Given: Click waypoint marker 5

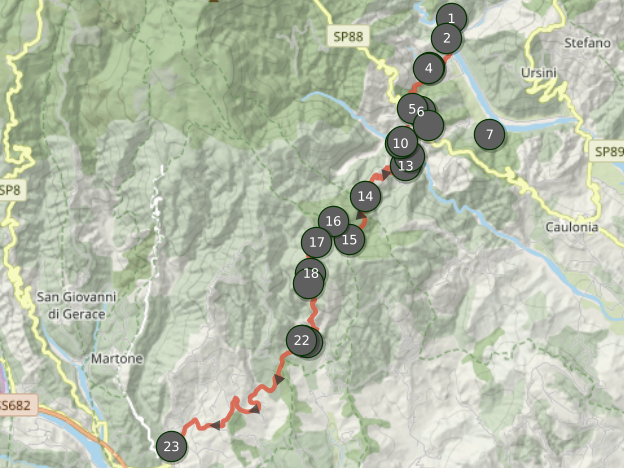Looking at the screenshot, I should tap(413, 109).
